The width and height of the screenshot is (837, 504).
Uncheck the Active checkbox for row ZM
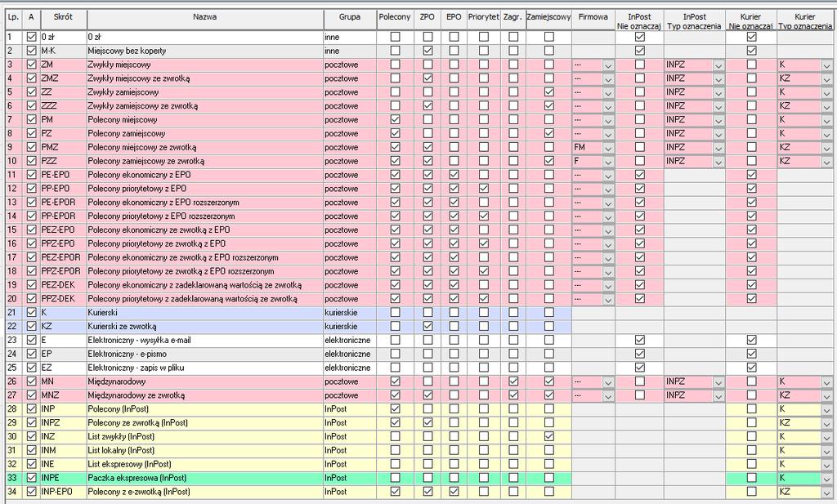point(32,65)
